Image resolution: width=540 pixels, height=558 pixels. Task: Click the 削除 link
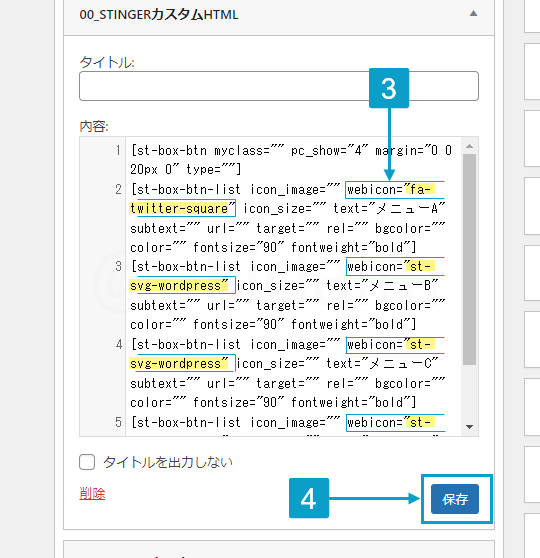(92, 493)
